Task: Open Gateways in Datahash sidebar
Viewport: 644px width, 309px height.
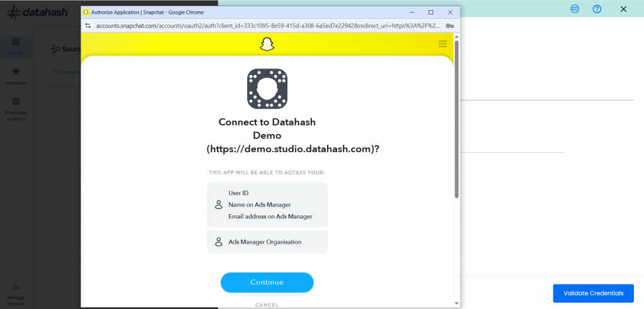Action: click(16, 77)
